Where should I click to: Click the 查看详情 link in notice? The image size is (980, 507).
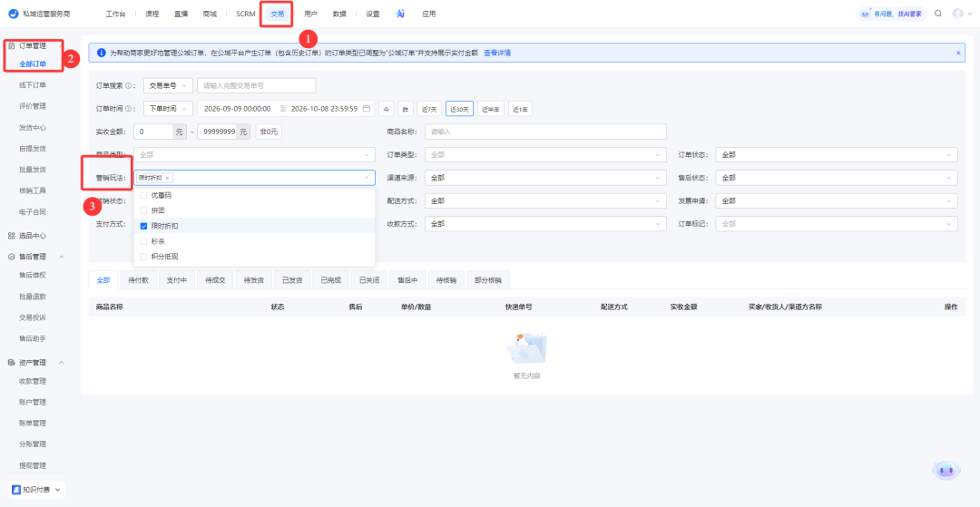(497, 54)
